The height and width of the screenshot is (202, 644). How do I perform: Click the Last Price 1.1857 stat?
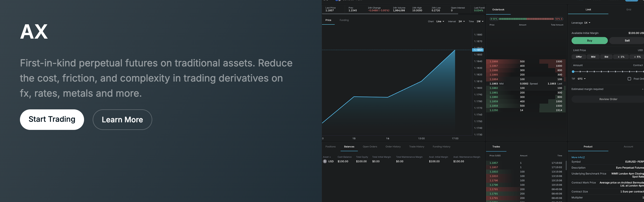pos(330,9)
